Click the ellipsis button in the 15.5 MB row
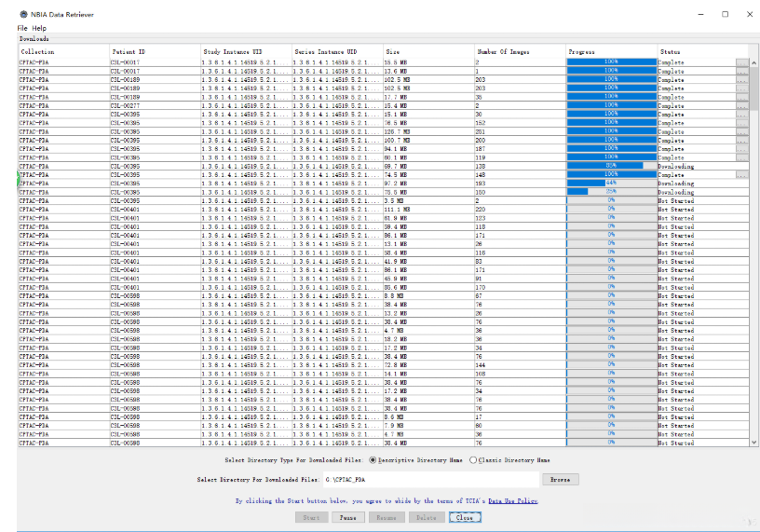760x532 pixels. tap(742, 62)
